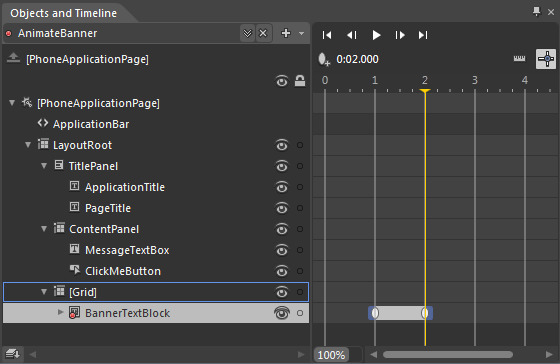
Task: Select the keyframe at 1 second
Action: 375,313
